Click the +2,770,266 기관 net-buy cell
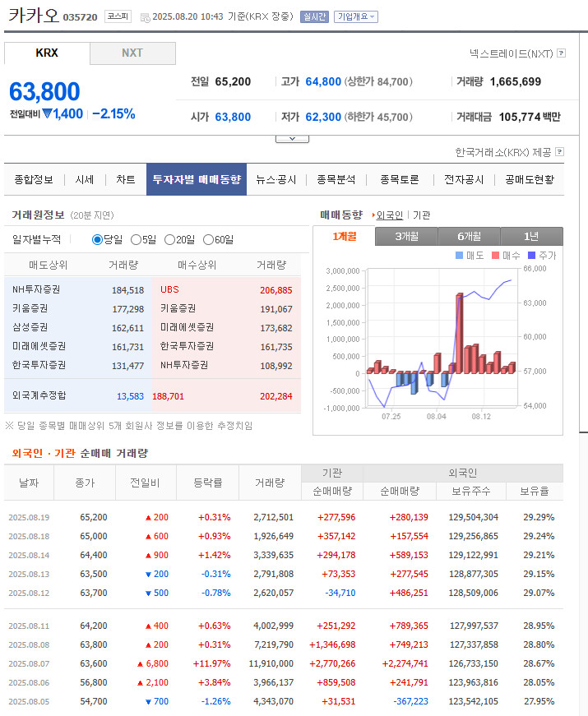588x716 pixels. click(332, 663)
